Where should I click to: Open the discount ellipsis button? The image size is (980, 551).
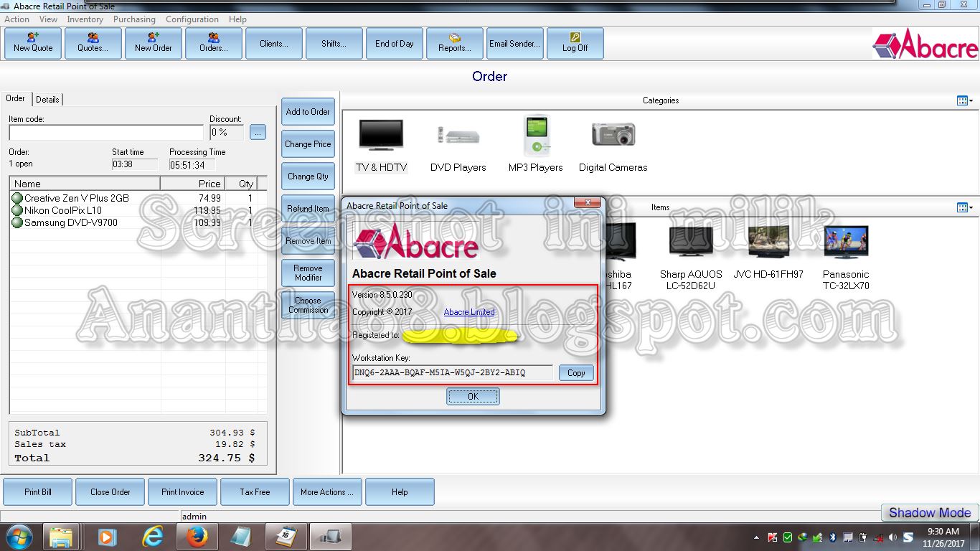pyautogui.click(x=258, y=133)
